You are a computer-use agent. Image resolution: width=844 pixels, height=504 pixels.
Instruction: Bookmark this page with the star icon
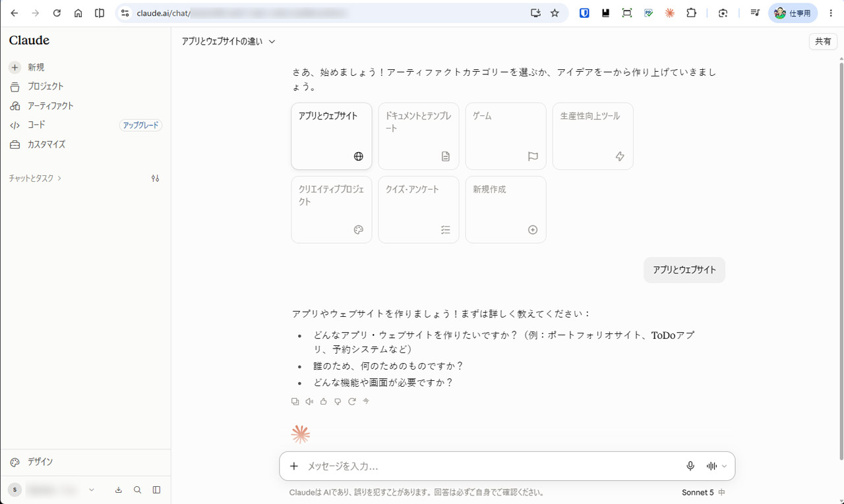[x=555, y=13]
